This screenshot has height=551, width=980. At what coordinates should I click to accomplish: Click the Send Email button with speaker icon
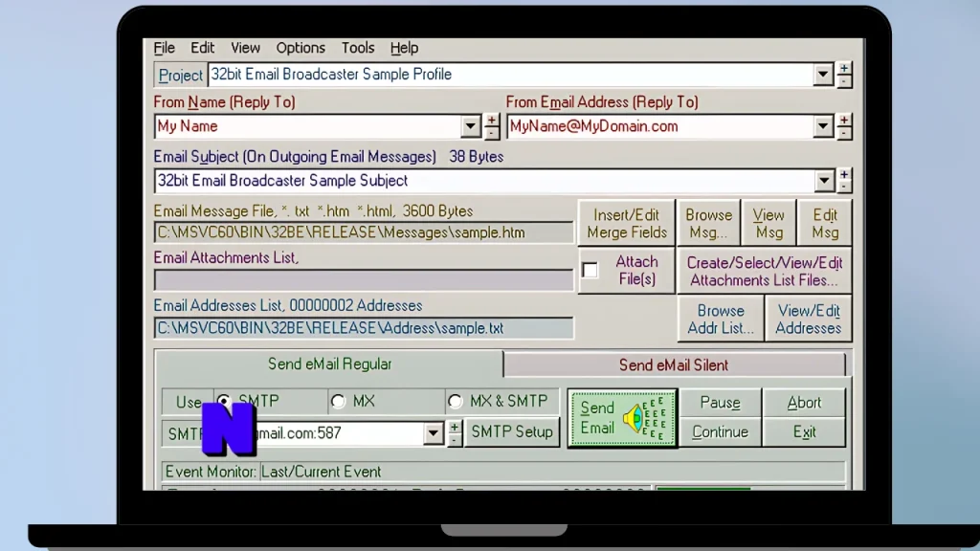click(x=622, y=418)
